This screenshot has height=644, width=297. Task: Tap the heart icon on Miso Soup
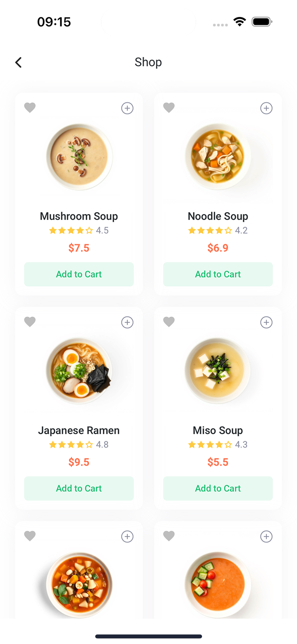pos(169,322)
